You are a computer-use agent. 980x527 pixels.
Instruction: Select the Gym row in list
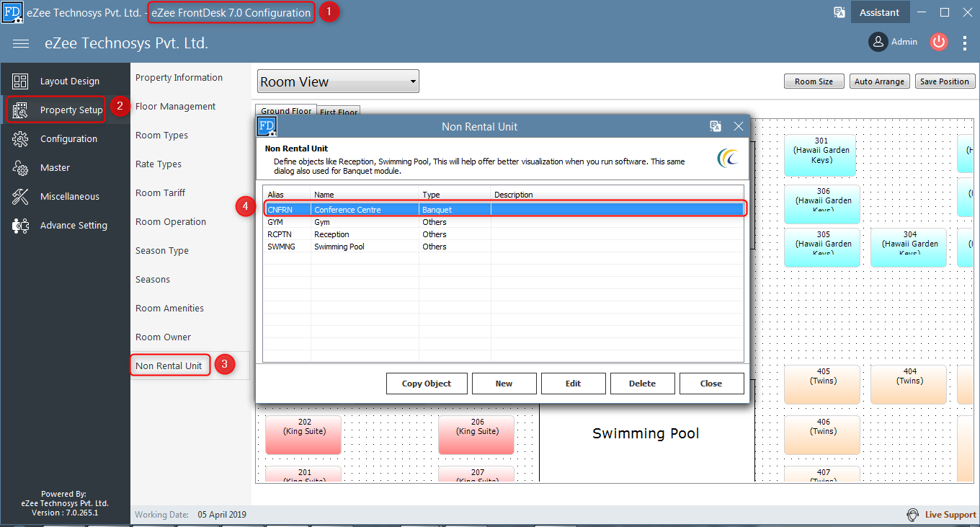(x=504, y=222)
